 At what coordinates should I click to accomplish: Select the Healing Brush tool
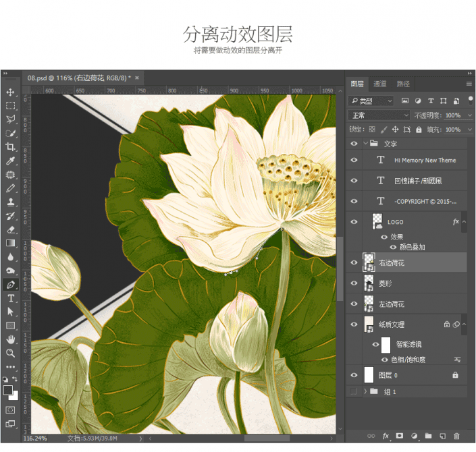tap(10, 175)
